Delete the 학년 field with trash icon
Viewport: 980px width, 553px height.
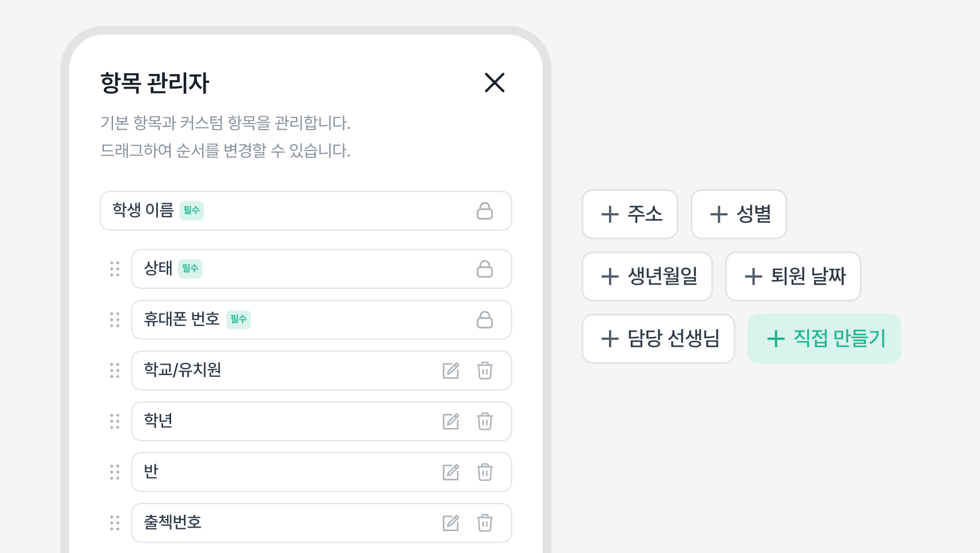click(485, 421)
